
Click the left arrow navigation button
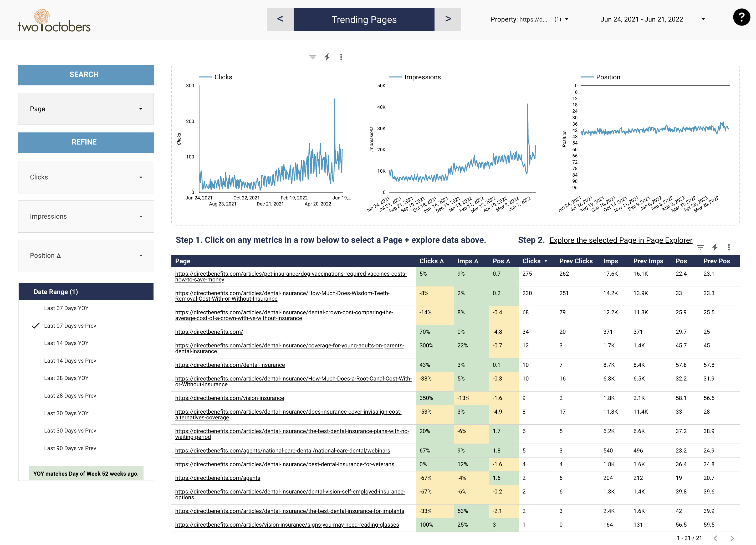coord(280,19)
